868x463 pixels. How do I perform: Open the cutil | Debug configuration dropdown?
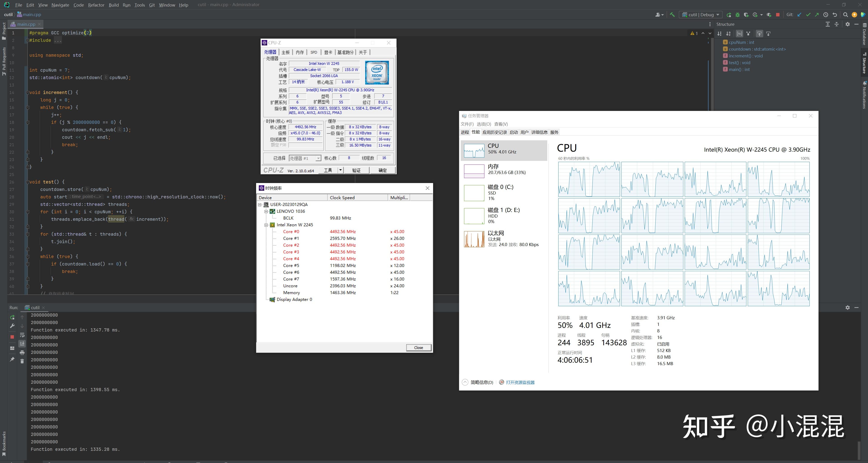[701, 15]
